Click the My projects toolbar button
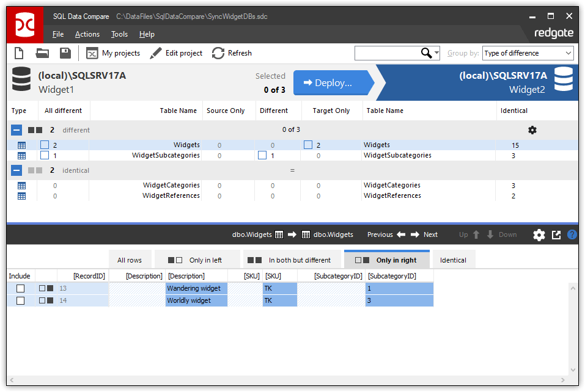The width and height of the screenshot is (585, 392). 113,53
